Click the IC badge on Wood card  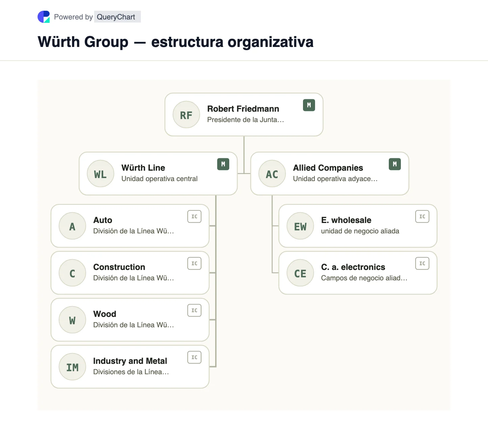(194, 311)
